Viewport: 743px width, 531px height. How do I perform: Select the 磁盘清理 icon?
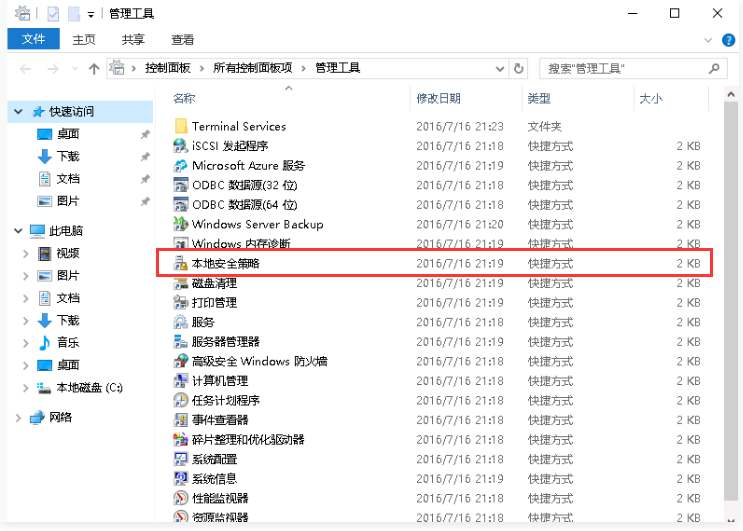point(181,283)
